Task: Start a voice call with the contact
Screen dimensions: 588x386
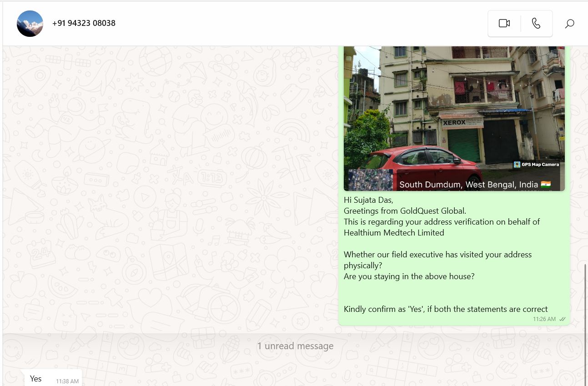Action: click(x=536, y=23)
